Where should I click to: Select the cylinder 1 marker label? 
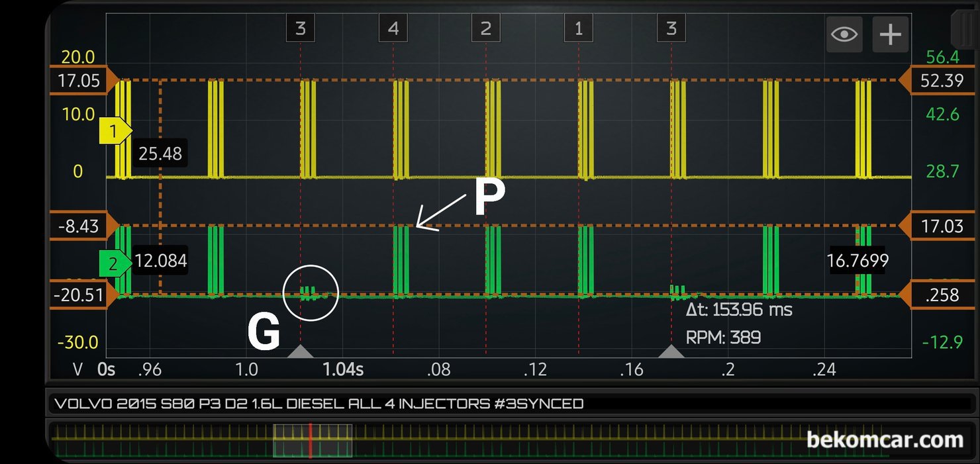point(579,29)
